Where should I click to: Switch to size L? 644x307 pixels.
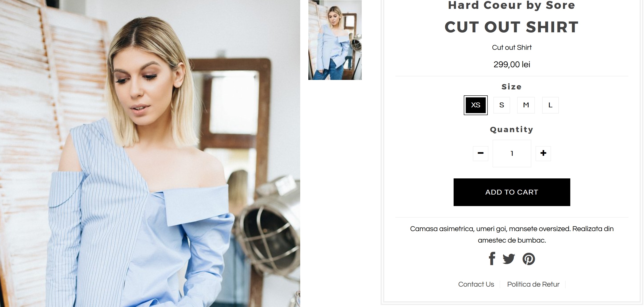[x=550, y=105]
